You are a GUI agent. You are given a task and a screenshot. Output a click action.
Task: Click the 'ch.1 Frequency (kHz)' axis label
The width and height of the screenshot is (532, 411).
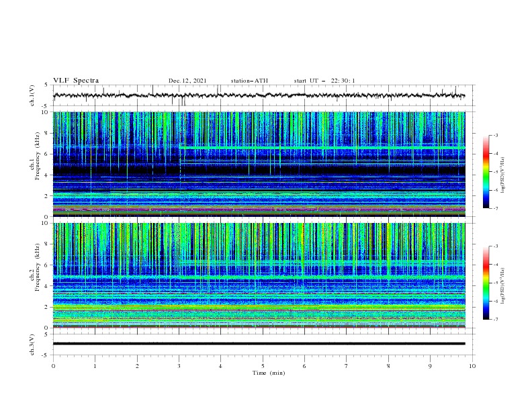pyautogui.click(x=35, y=156)
